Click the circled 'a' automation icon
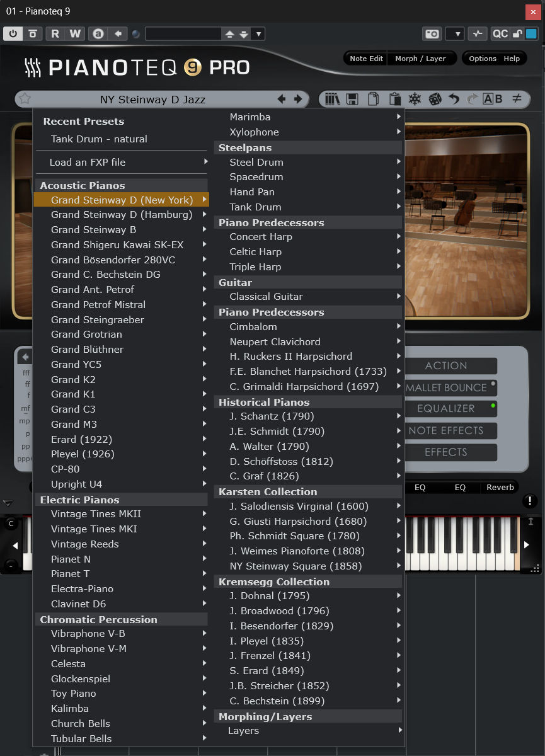The width and height of the screenshot is (545, 756). (98, 33)
